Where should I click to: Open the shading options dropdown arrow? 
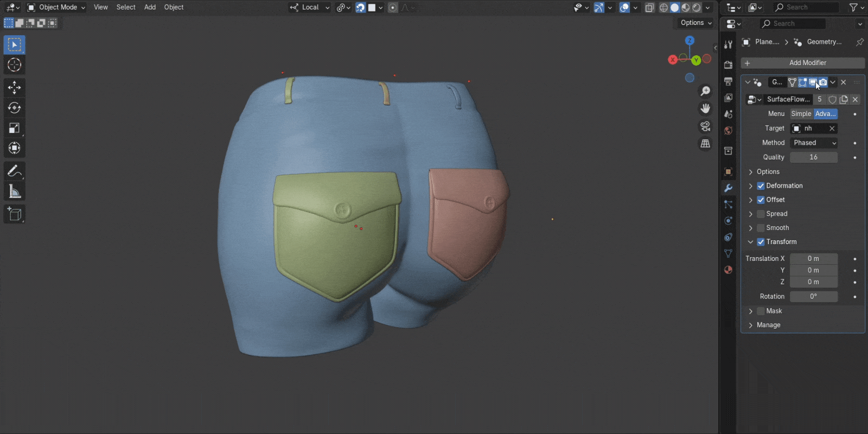[707, 8]
